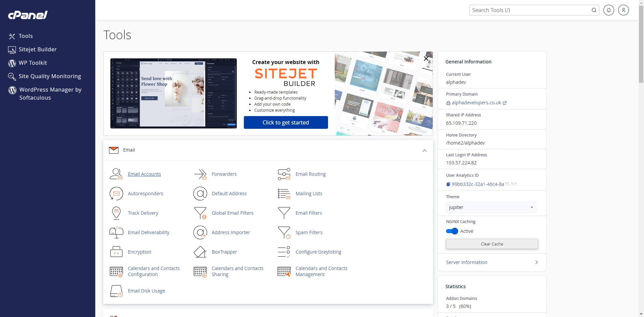Go to Site Quality Monitoring

click(x=50, y=76)
